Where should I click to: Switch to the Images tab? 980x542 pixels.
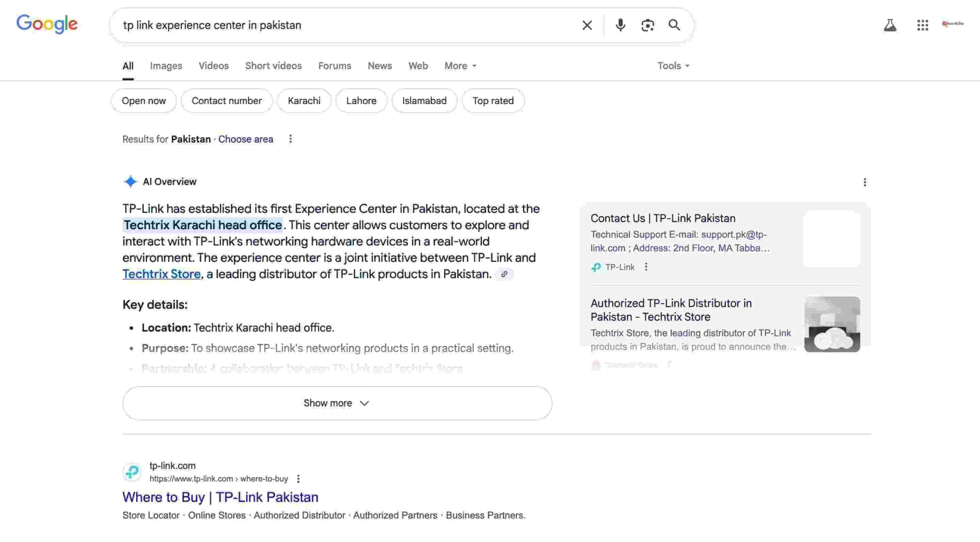tap(166, 66)
